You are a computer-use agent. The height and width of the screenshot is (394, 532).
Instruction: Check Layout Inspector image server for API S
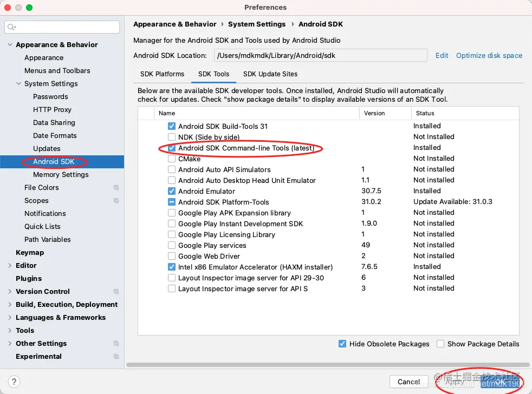pyautogui.click(x=172, y=288)
